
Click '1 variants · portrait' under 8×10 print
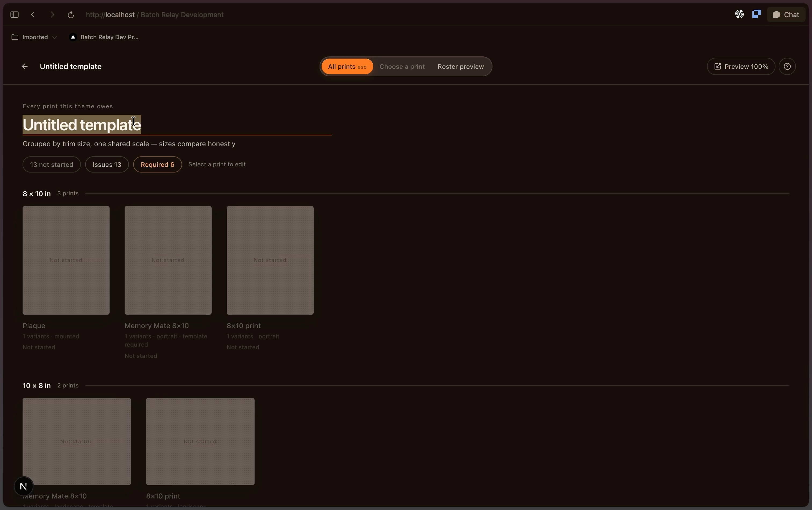(x=253, y=336)
